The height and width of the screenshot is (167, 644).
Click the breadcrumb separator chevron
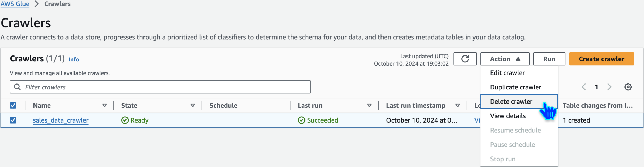(37, 4)
